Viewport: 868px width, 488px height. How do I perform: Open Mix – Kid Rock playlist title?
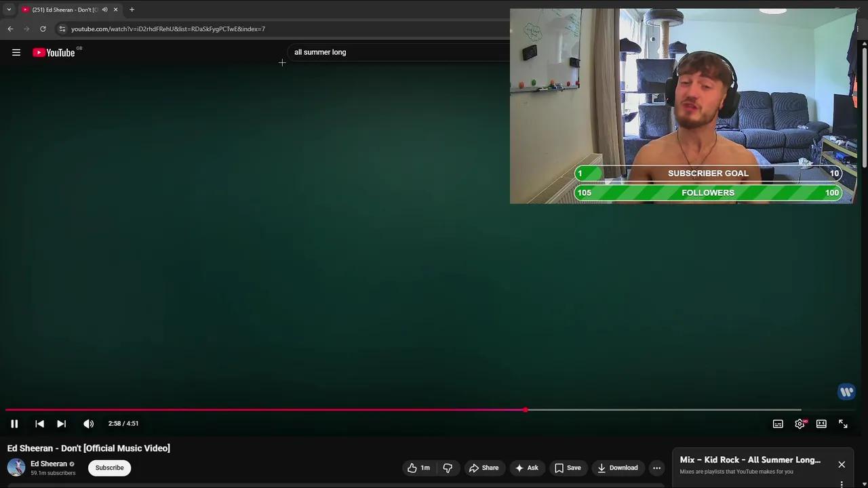(x=750, y=460)
